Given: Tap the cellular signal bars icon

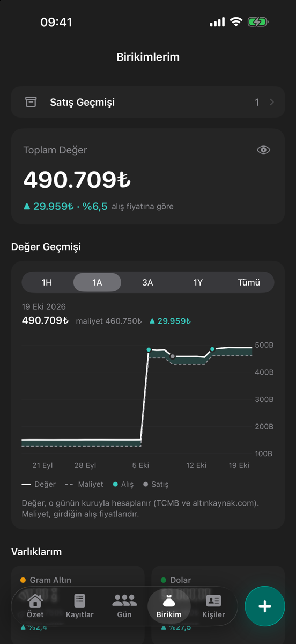Looking at the screenshot, I should coord(217,23).
